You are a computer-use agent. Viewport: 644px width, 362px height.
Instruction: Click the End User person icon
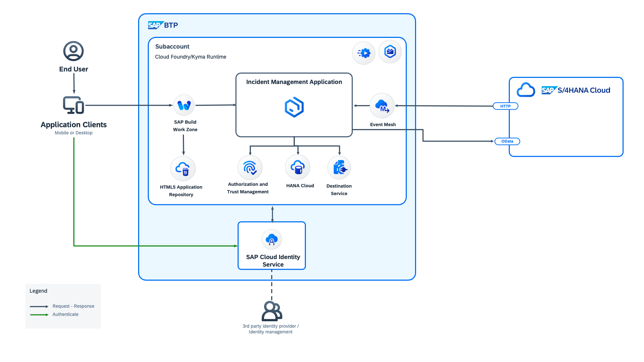tap(73, 51)
